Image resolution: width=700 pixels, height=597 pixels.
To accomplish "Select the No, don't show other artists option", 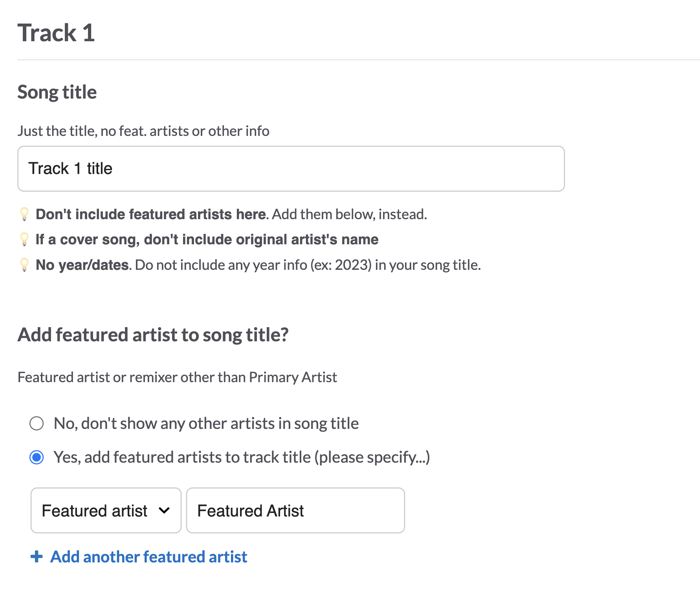I will (x=37, y=423).
